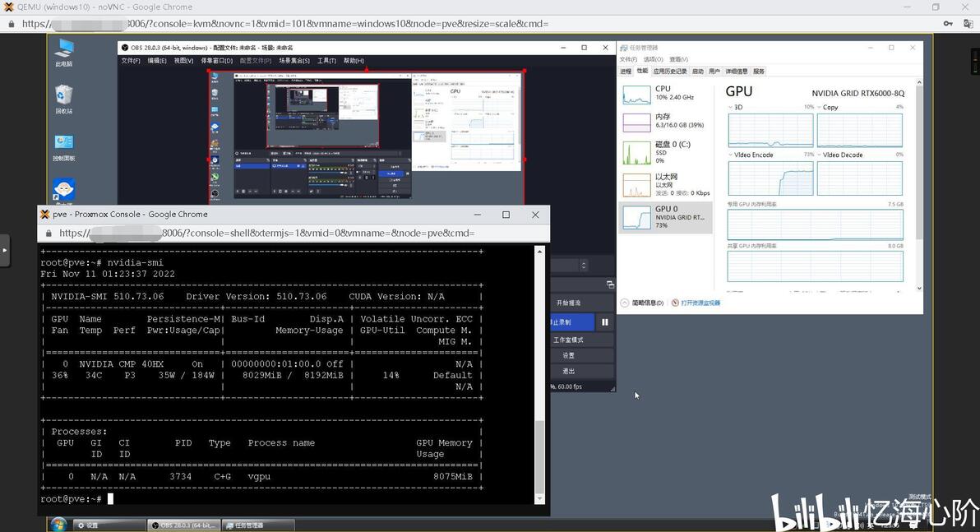Image resolution: width=980 pixels, height=532 pixels.
Task: Switch to the 进程 tab in Task Manager
Action: point(626,72)
